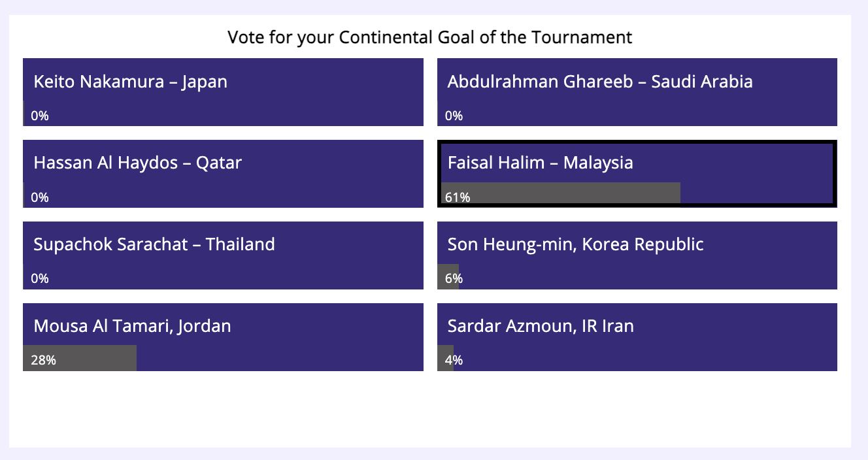Vote for Keito Nakamura of Japan
The height and width of the screenshot is (460, 868).
click(223, 91)
